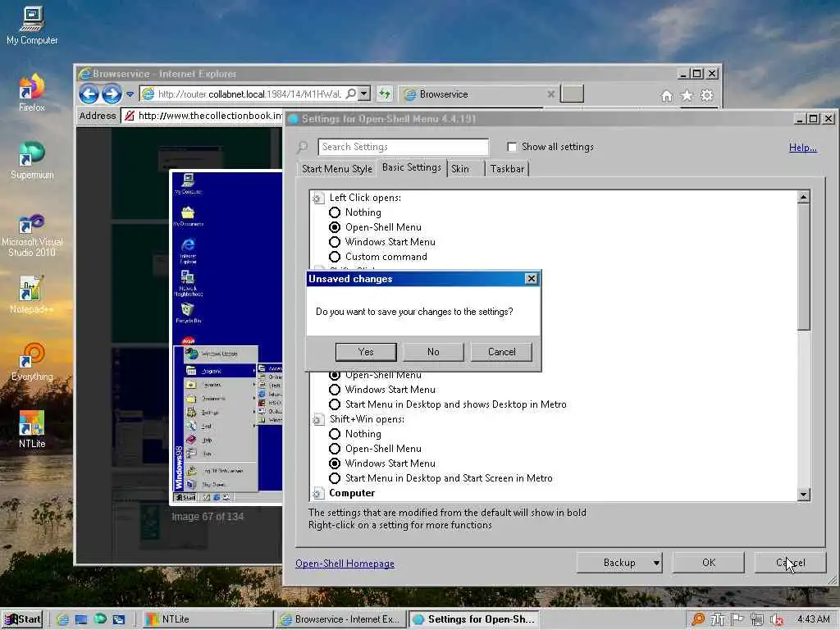
Task: Open My Computer desktop icon
Action: (32, 25)
